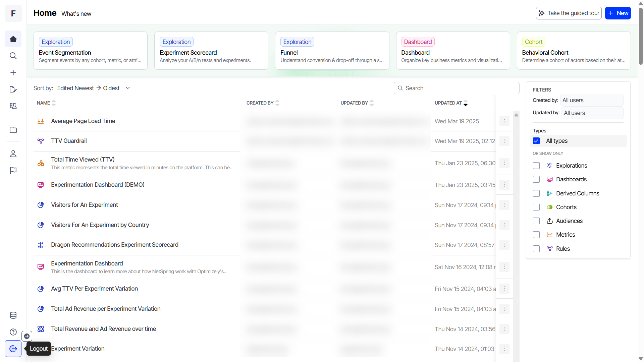Open the sidebar search icon
644x362 pixels.
[13, 56]
